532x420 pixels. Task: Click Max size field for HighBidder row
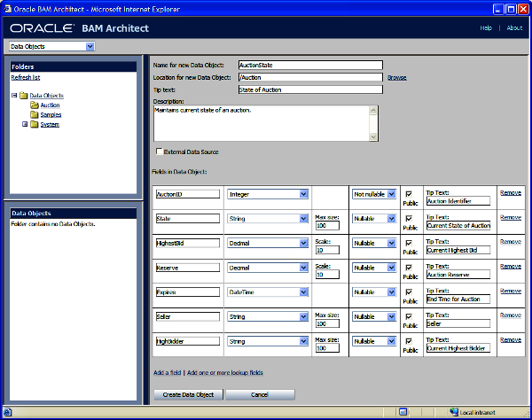[x=327, y=348]
